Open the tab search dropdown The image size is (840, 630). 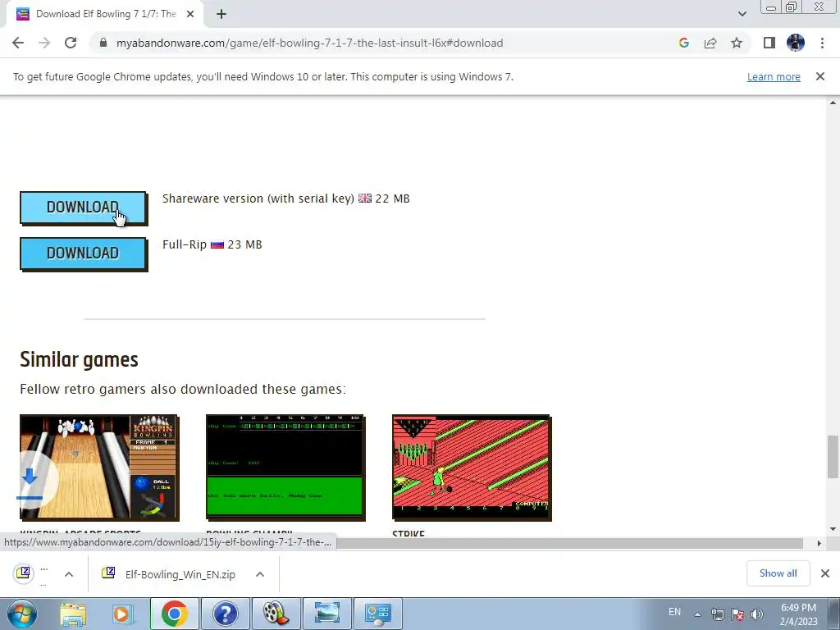tap(742, 15)
